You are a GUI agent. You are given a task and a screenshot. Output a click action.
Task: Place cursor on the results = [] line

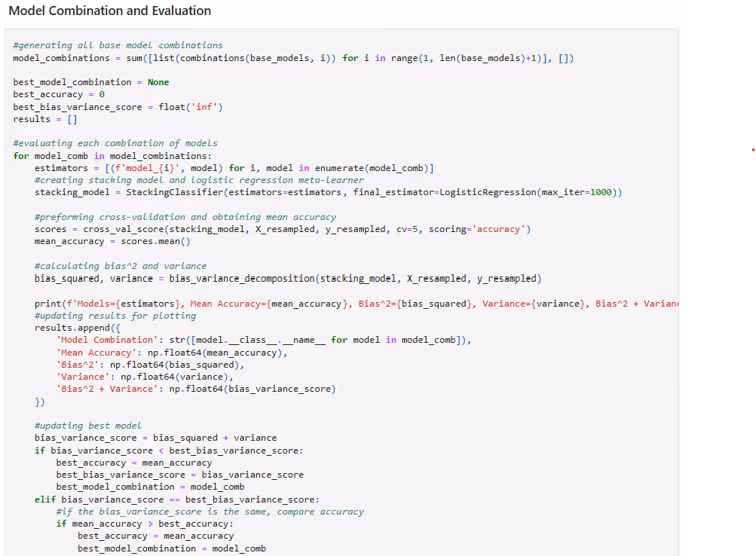[45, 119]
